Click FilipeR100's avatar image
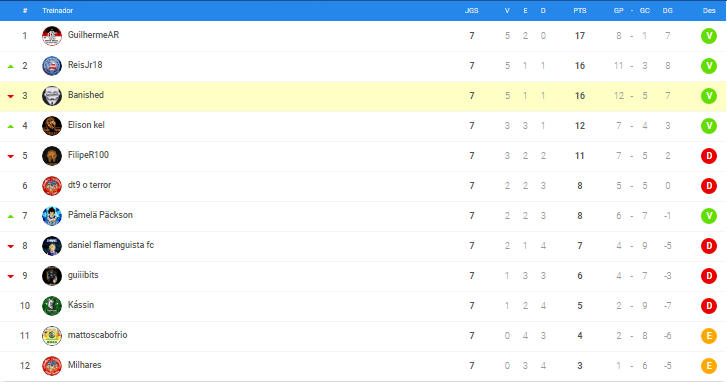The image size is (727, 382). [52, 156]
